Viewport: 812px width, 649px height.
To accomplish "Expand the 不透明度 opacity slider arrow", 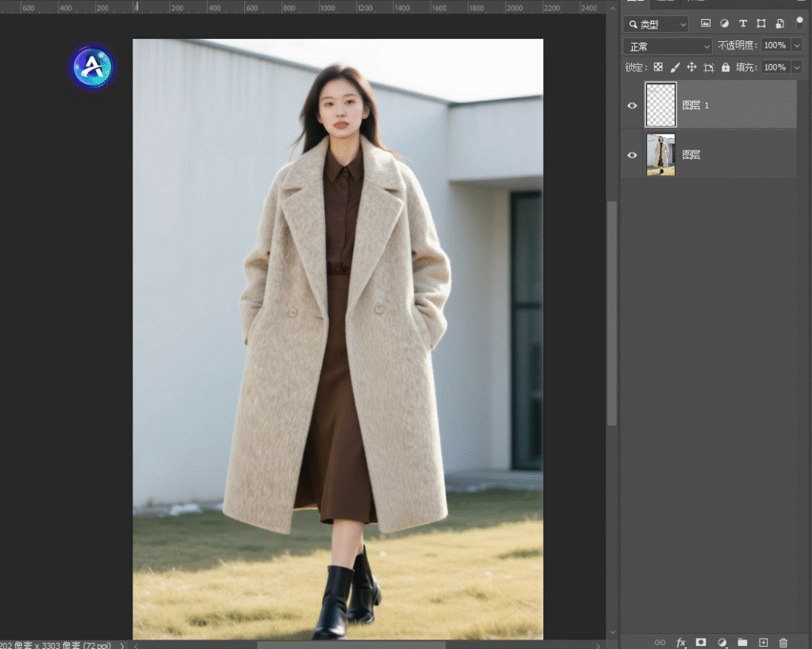I will 797,46.
